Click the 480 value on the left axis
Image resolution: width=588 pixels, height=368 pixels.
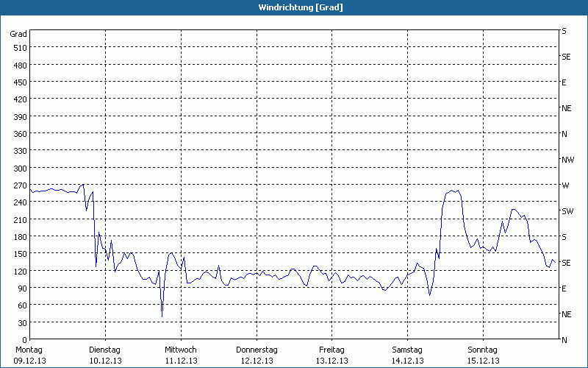pyautogui.click(x=21, y=66)
